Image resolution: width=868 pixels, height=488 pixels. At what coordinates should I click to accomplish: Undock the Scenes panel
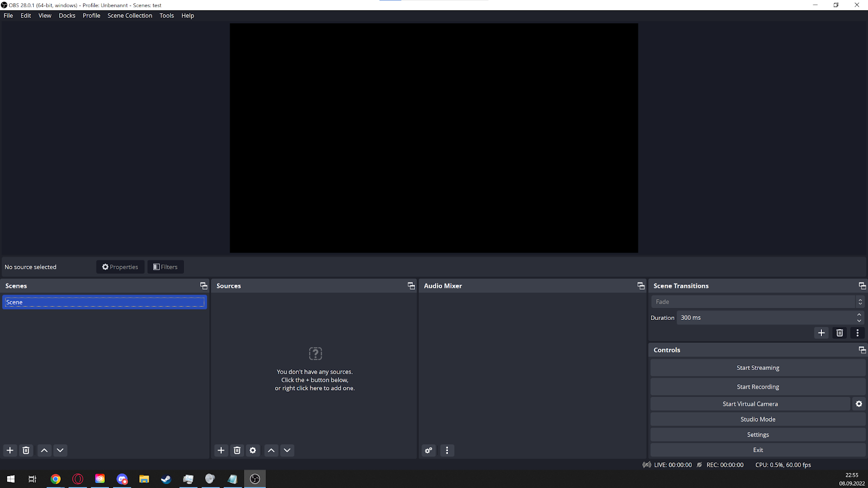(203, 286)
